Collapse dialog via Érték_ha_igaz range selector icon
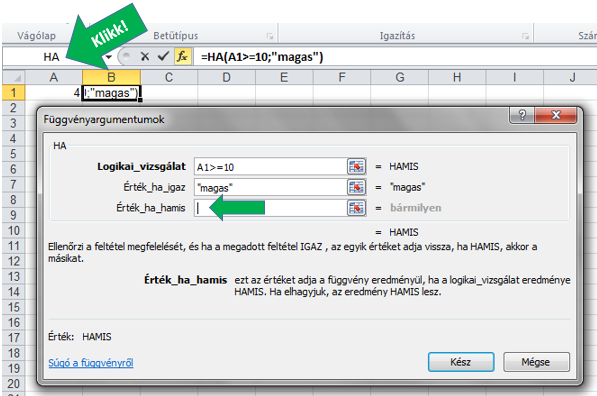The width and height of the screenshot is (597, 396). [x=356, y=187]
